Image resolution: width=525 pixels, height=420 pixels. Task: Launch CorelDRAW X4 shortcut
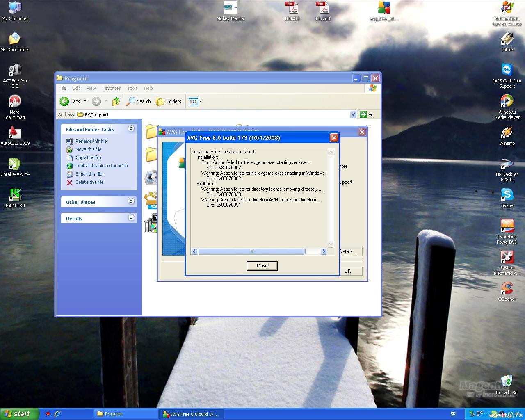(x=15, y=167)
